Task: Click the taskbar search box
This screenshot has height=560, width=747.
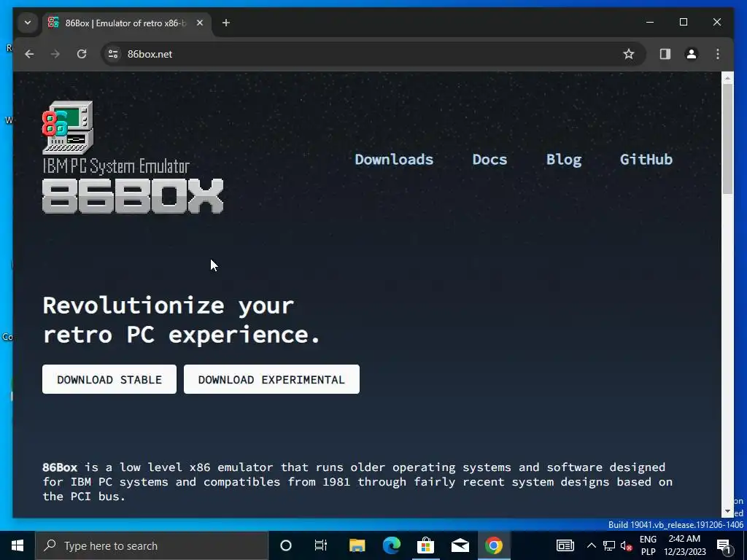Action: point(152,545)
